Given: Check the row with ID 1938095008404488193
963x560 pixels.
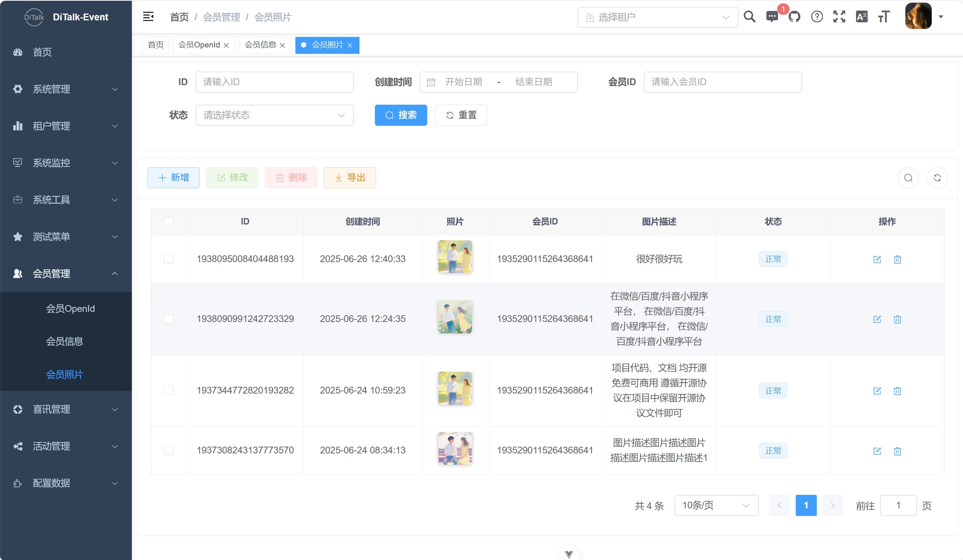Looking at the screenshot, I should coord(168,259).
